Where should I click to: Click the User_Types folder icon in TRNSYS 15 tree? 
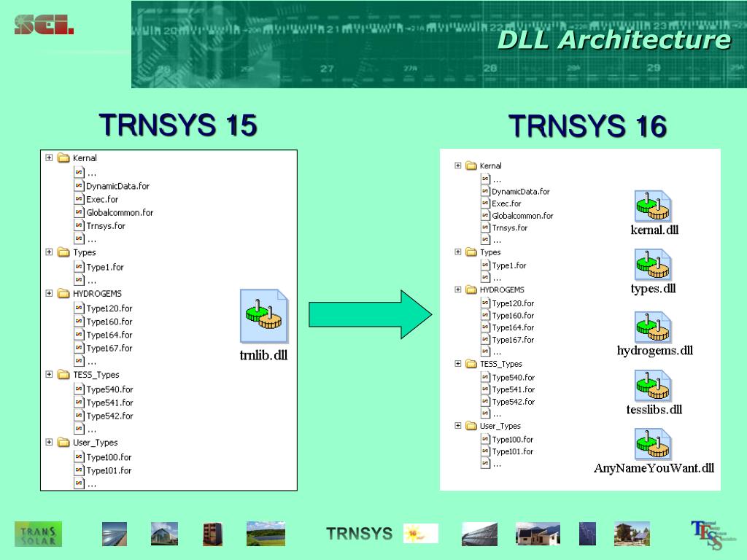point(63,443)
